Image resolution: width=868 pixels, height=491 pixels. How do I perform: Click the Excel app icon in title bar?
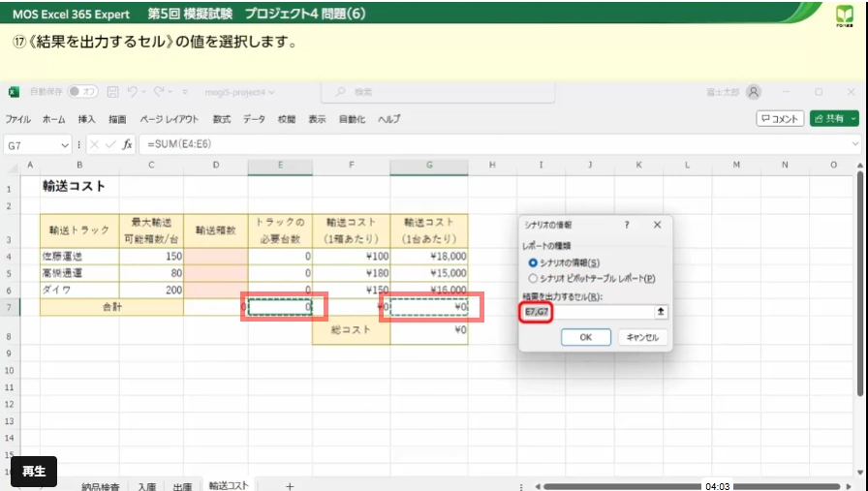pos(14,92)
